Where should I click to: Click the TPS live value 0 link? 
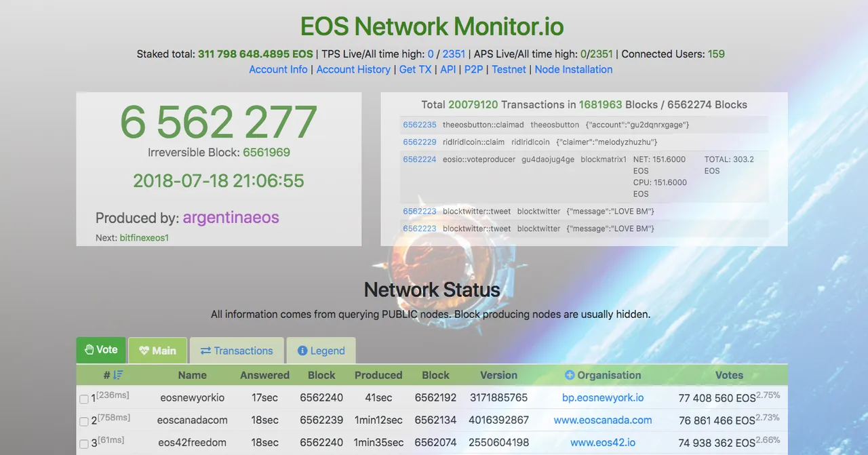click(x=431, y=54)
